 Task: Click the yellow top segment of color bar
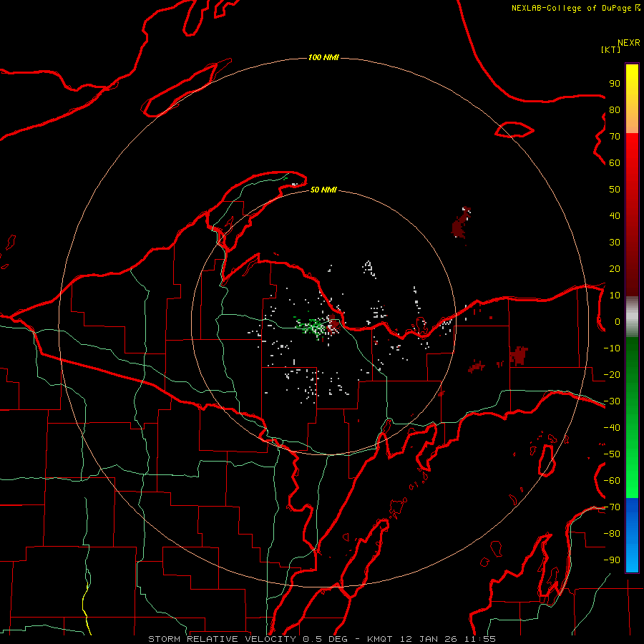tap(632, 99)
